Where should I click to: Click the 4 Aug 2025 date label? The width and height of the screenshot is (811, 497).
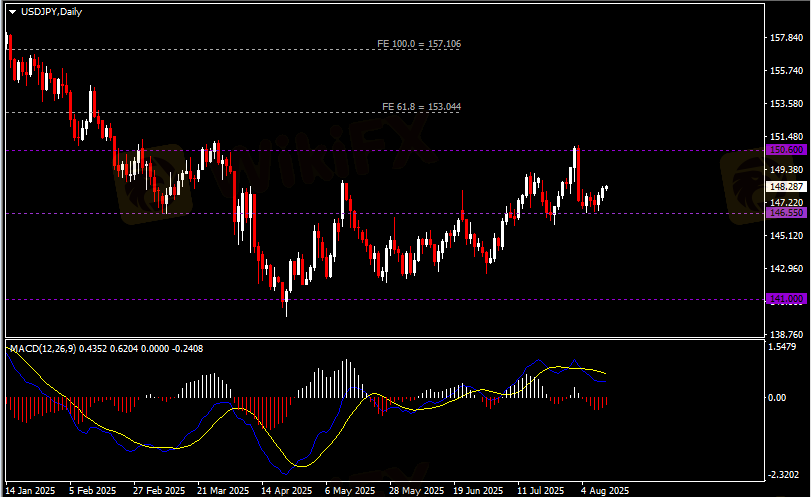pos(603,491)
